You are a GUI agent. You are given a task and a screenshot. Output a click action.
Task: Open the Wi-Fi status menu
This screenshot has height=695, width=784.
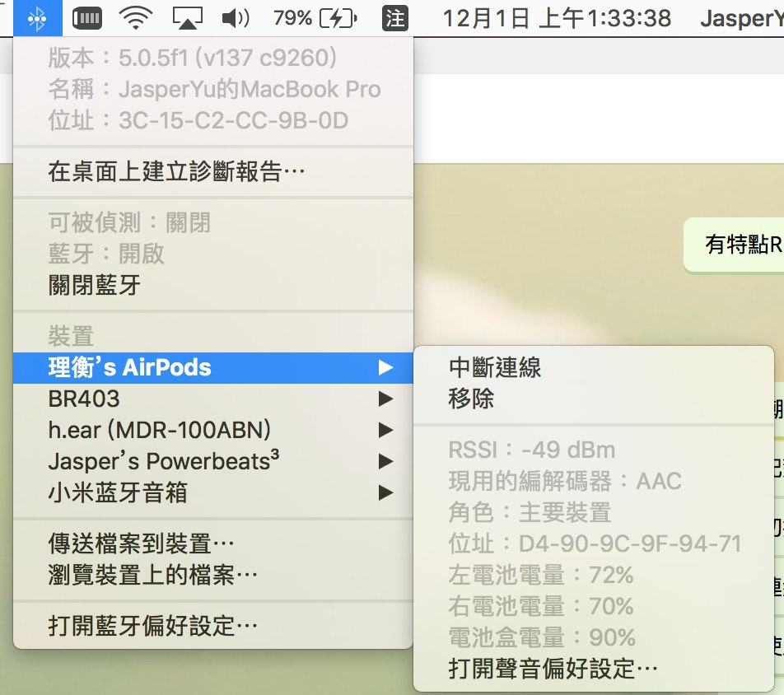(x=136, y=18)
